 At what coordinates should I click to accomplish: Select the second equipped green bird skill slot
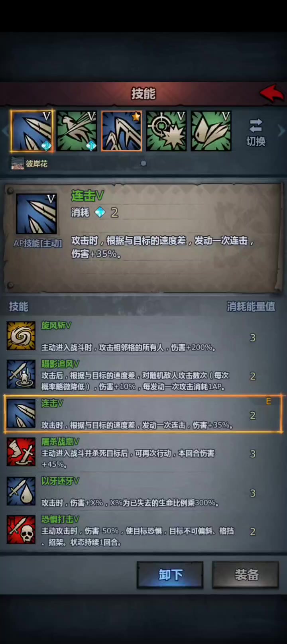[x=77, y=131]
